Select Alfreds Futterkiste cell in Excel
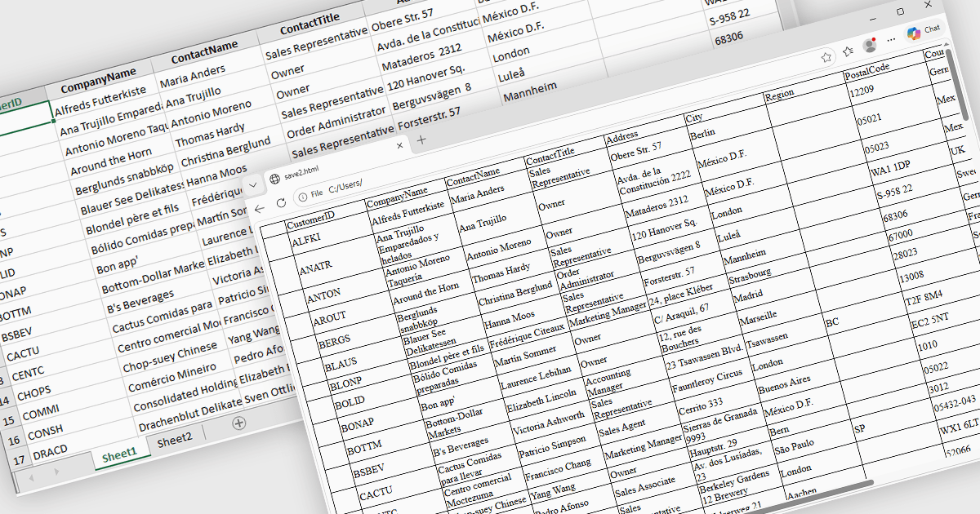This screenshot has height=514, width=980. [x=100, y=99]
